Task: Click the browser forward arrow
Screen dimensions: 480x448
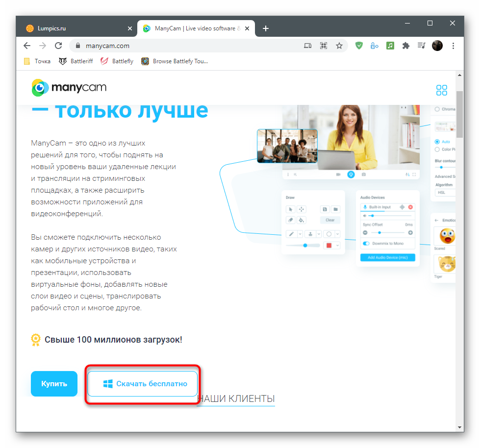Action: pos(43,46)
